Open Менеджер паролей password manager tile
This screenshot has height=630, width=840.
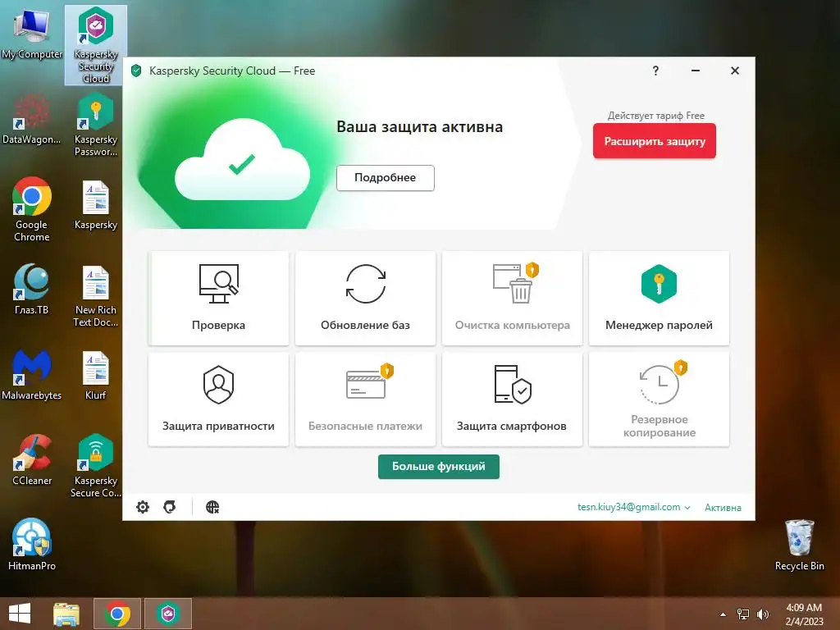659,298
